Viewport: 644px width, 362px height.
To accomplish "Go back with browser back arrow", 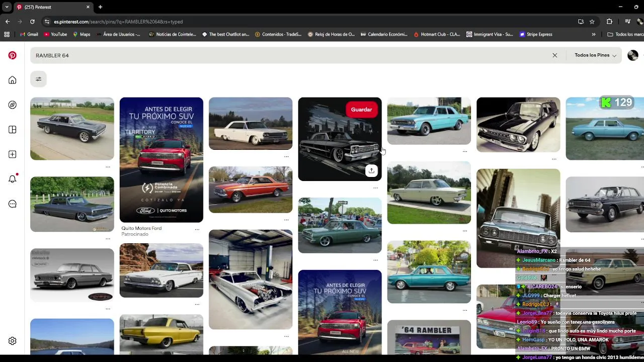I will point(8,22).
